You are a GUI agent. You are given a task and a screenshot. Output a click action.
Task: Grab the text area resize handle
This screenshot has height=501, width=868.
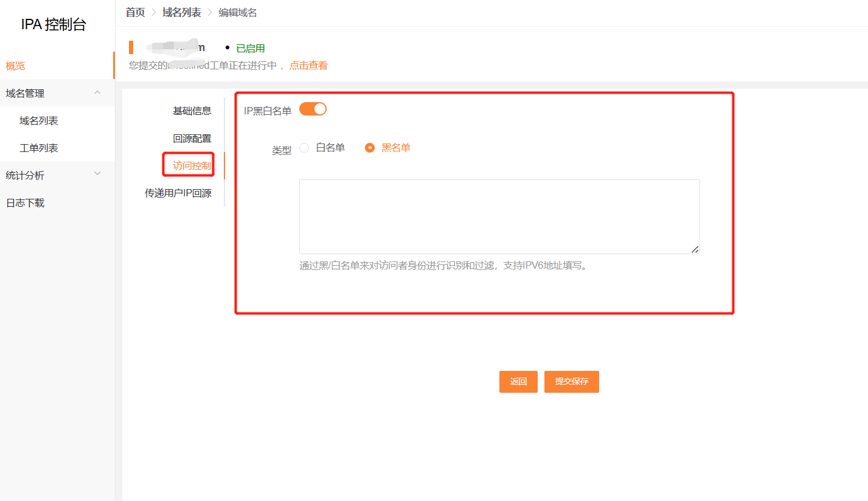point(695,249)
